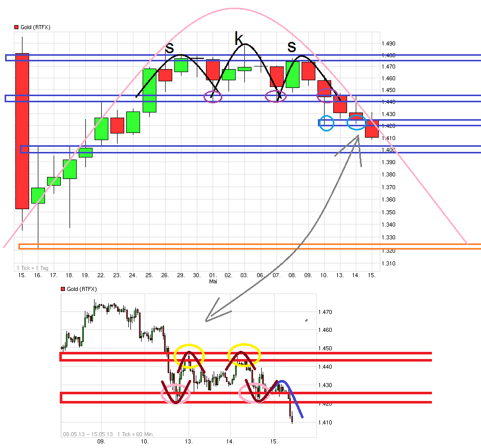Click date label '13.' on the 60-minute chart axis
The height and width of the screenshot is (448, 481).
point(189,441)
